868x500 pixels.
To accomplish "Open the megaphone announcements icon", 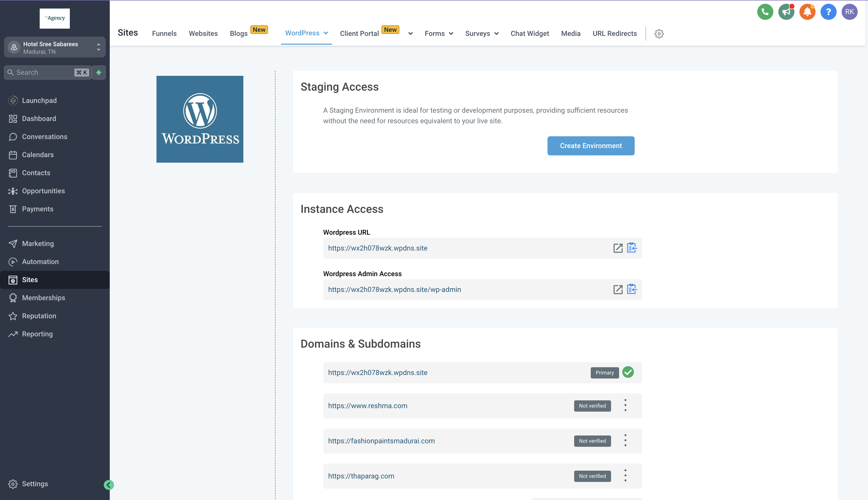I will [x=786, y=12].
